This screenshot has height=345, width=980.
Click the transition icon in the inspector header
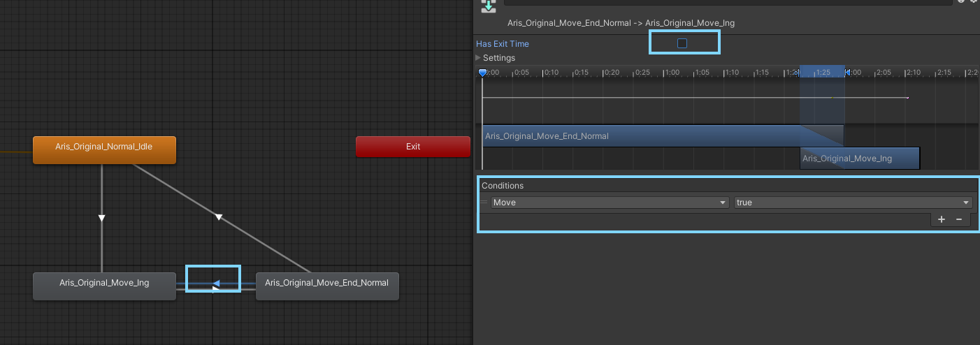[489, 6]
